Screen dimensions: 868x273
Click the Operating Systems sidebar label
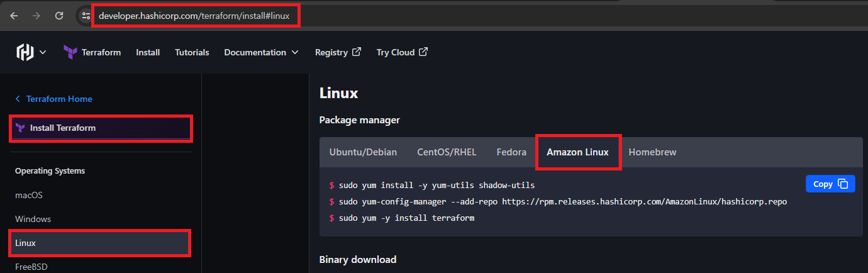50,170
